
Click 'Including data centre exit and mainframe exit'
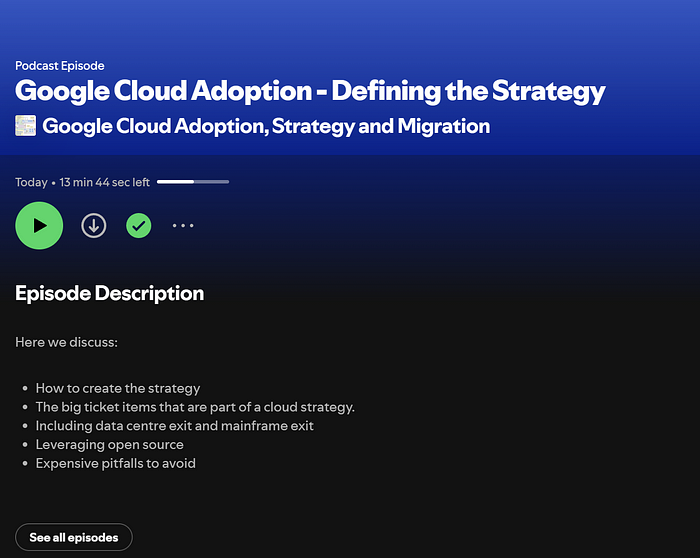(x=175, y=426)
